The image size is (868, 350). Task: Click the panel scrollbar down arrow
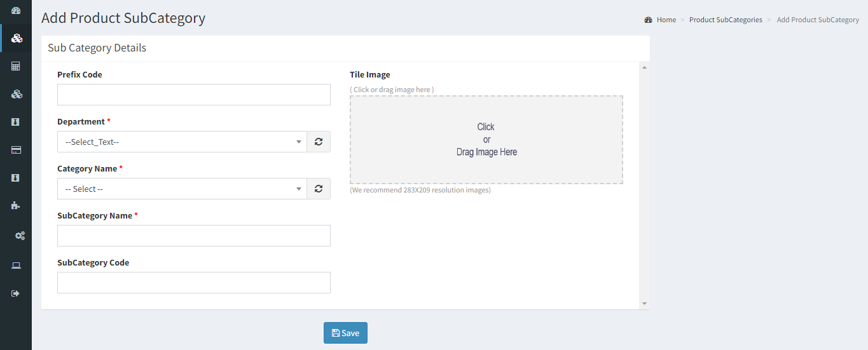[644, 304]
